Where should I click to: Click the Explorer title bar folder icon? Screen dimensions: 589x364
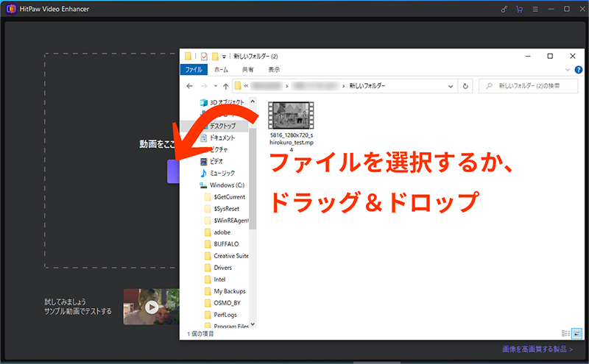[188, 57]
